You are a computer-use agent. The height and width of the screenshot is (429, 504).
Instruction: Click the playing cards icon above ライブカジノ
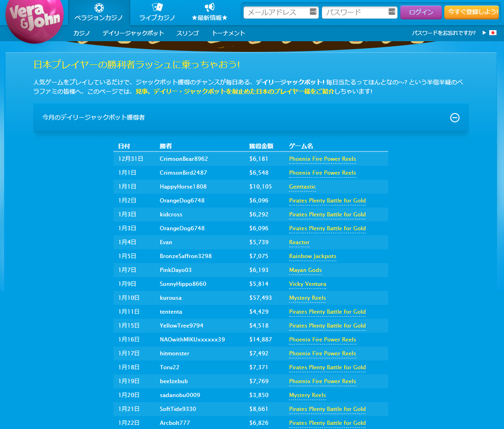coord(157,7)
